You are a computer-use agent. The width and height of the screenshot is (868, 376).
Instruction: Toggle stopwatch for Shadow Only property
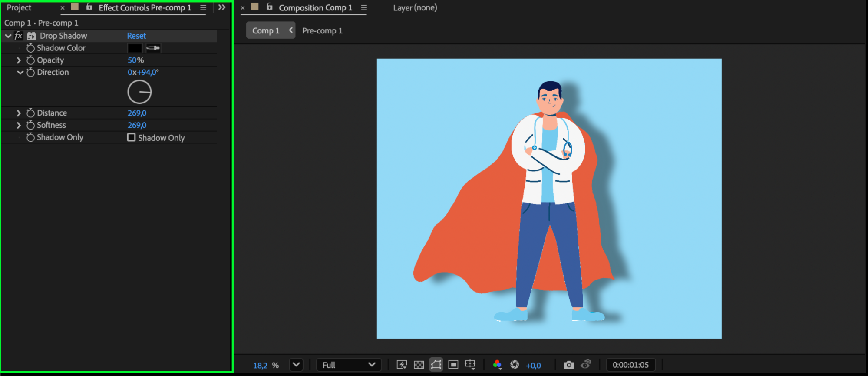coord(30,137)
